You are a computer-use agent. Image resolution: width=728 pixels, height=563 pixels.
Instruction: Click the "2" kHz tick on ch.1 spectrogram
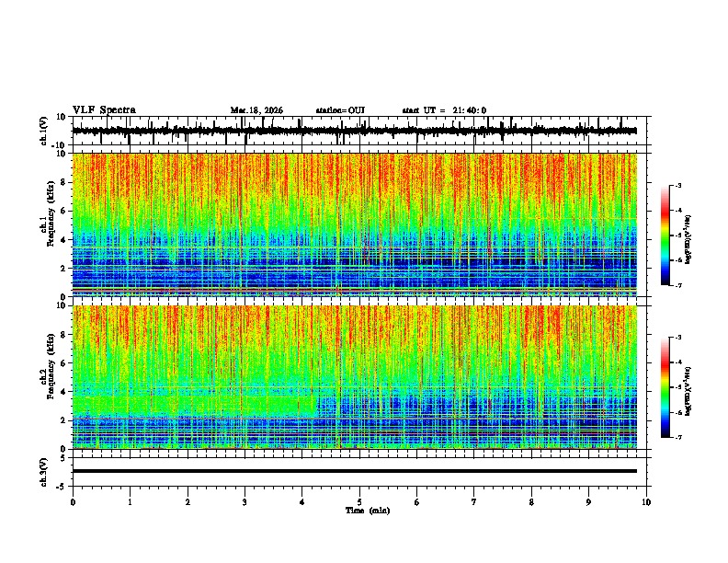tap(63, 269)
